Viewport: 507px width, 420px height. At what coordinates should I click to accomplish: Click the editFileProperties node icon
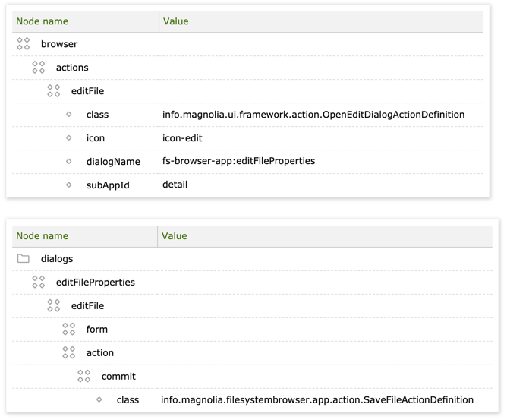pyautogui.click(x=39, y=283)
